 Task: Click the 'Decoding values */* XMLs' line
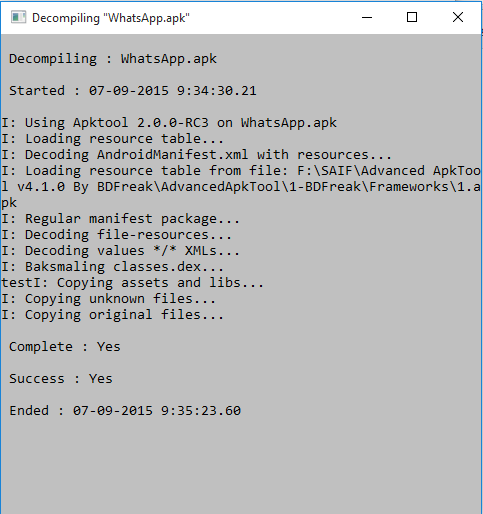tap(121, 251)
